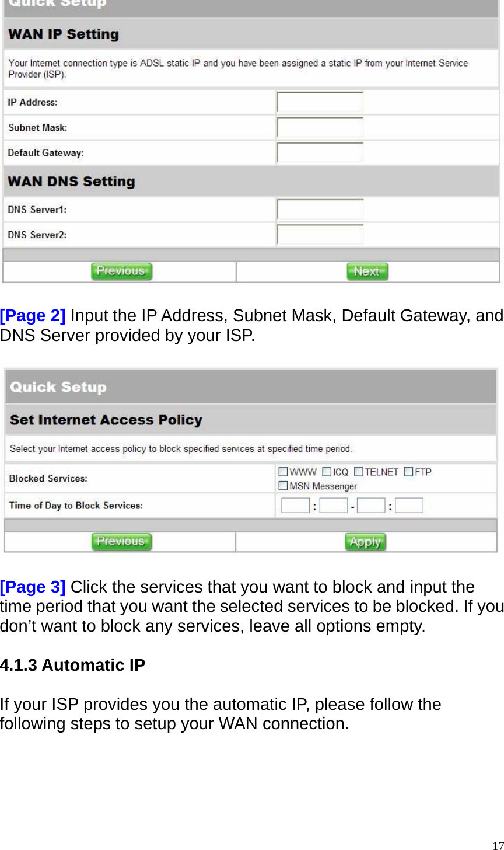Viewport: 504px width, 850px height.
Task: Open the [Page 3] link
Action: 32,587
